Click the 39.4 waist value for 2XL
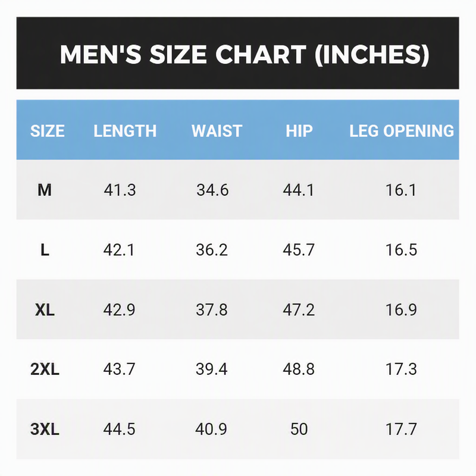This screenshot has width=476, height=476. point(211,369)
